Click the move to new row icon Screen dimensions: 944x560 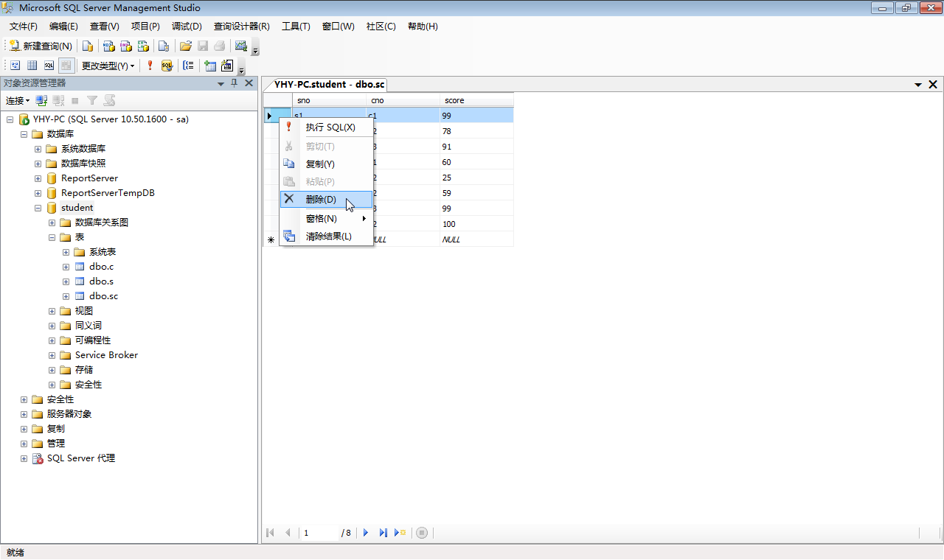400,533
